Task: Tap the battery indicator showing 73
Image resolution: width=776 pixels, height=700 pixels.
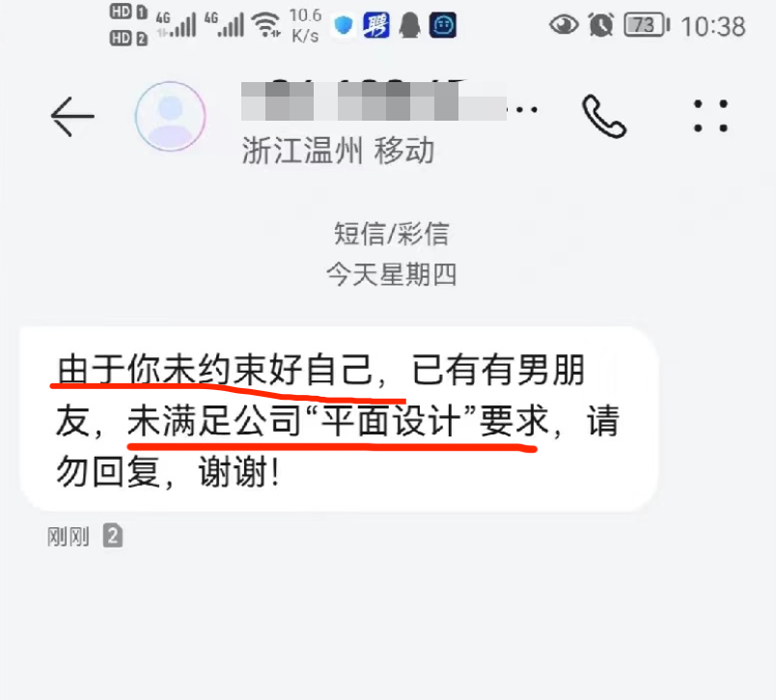Action: [x=647, y=25]
